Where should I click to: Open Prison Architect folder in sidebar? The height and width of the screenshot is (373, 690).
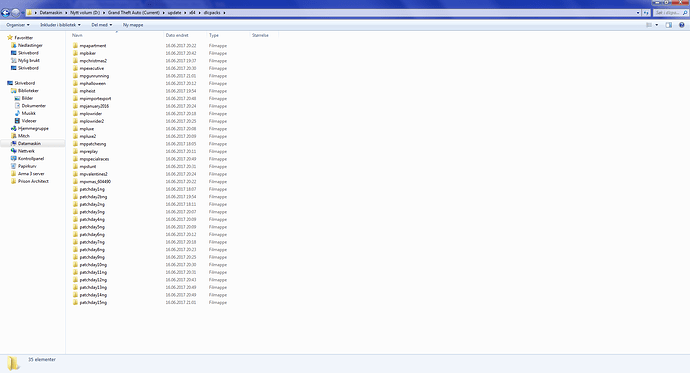coord(33,181)
